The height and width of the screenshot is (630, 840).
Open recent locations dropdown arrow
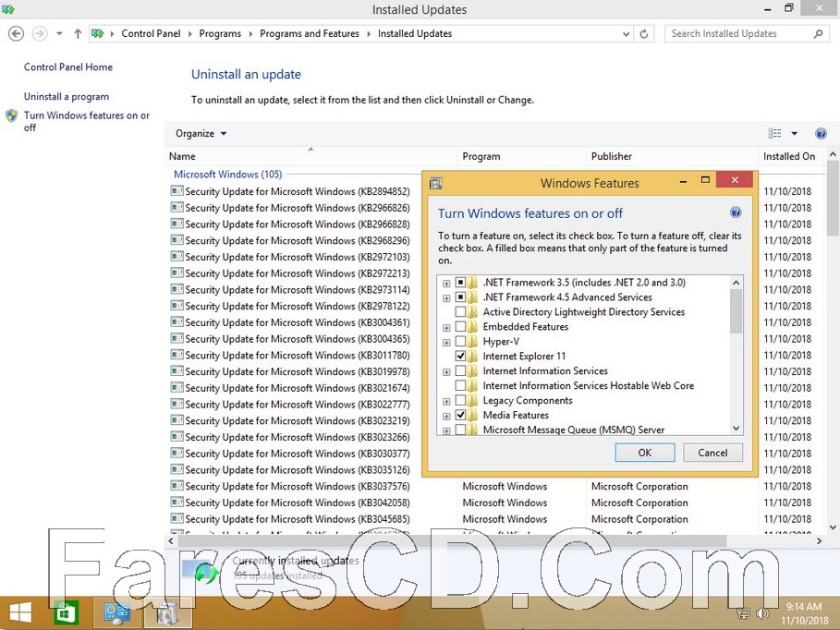coord(59,34)
